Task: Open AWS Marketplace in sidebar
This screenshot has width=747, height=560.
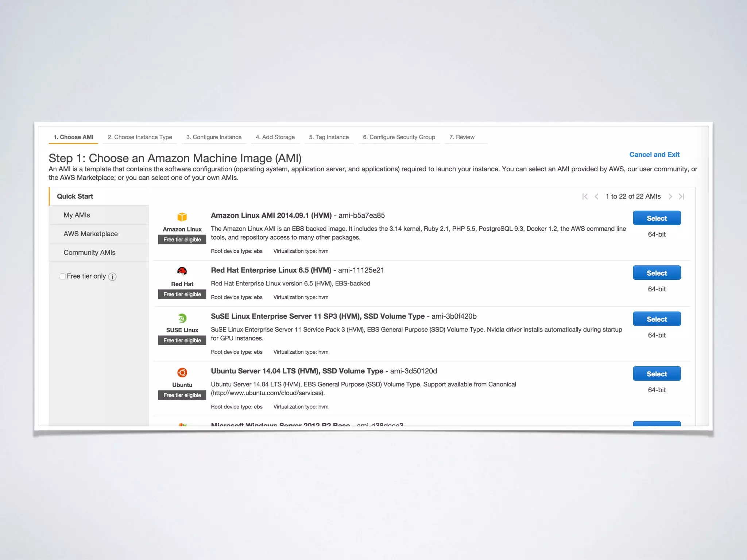Action: pos(90,234)
